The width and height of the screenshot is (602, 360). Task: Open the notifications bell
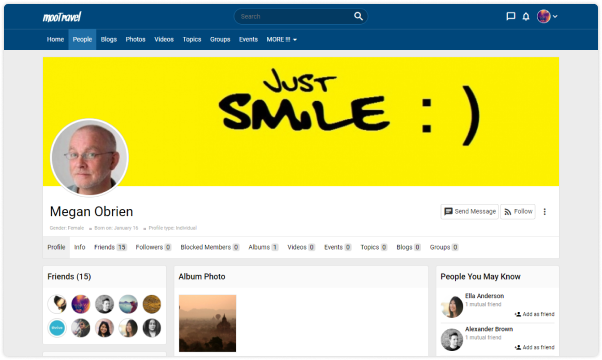(526, 16)
